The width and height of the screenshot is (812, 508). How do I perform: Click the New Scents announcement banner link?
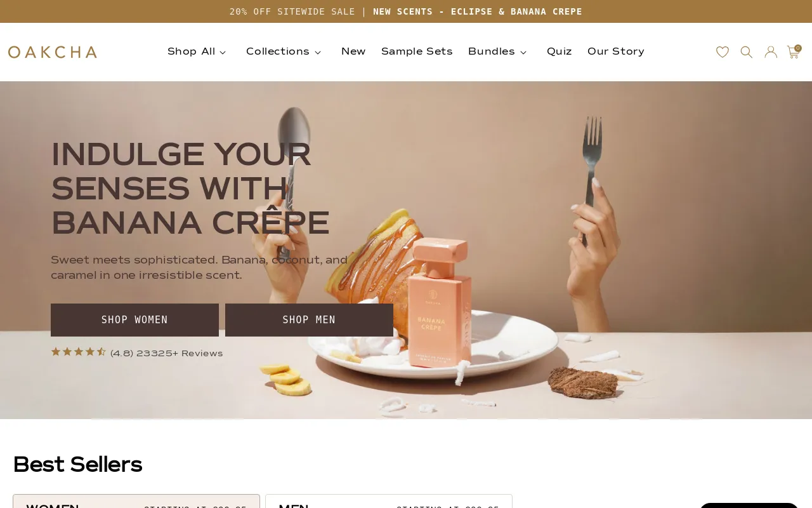[x=478, y=11]
